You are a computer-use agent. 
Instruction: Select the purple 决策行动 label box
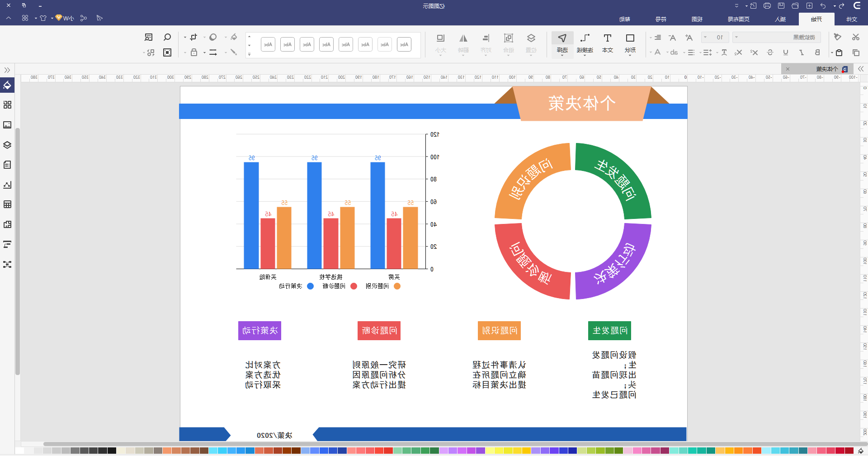click(x=259, y=331)
